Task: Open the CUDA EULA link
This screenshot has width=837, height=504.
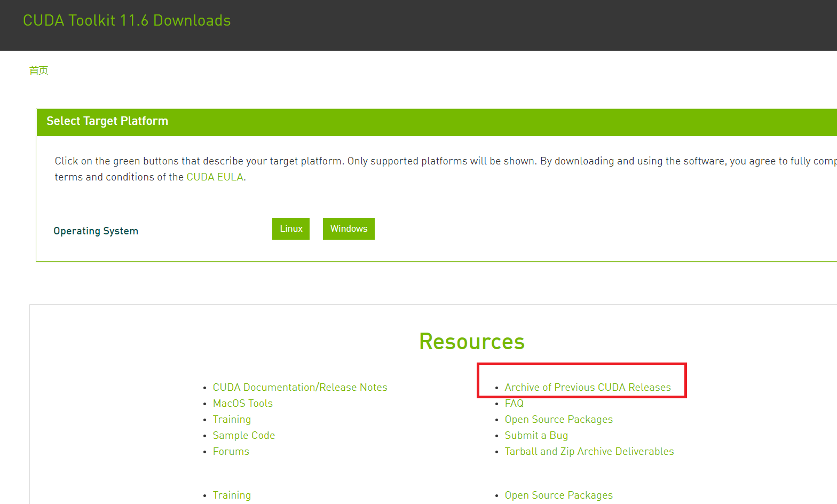Action: (x=215, y=177)
